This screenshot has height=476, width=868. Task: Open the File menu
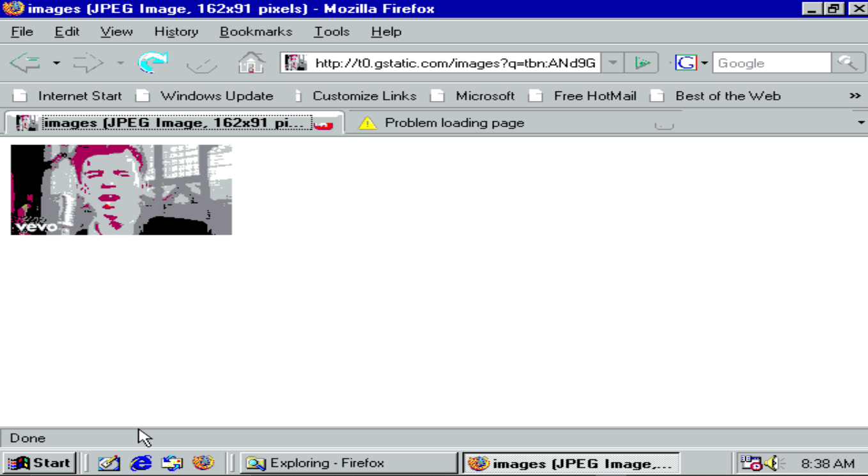pos(22,31)
